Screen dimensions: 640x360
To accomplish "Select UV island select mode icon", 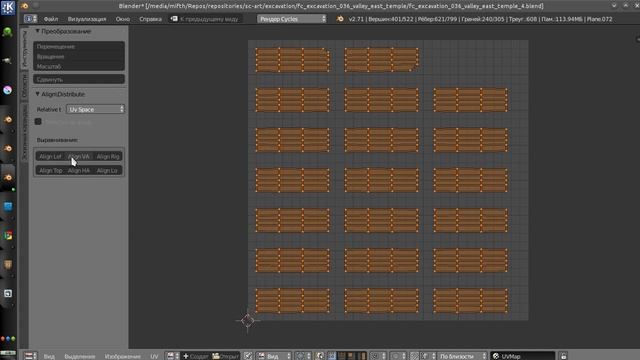I will coord(362,356).
